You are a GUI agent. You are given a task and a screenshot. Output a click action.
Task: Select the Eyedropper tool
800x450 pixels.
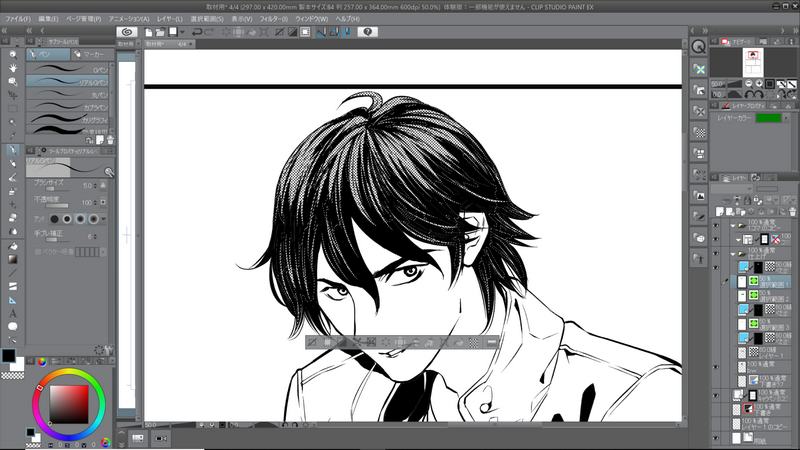(13, 136)
